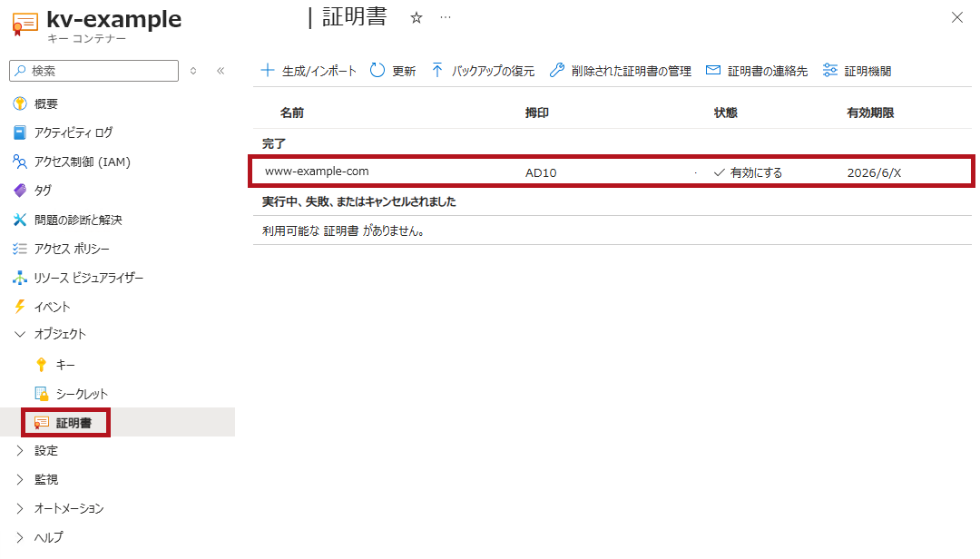Expand the 監視 section
Screen dimensions: 980x559
coord(20,479)
